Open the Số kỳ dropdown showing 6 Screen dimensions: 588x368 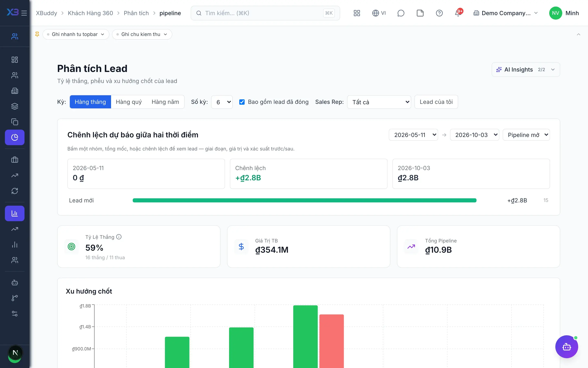click(x=222, y=102)
